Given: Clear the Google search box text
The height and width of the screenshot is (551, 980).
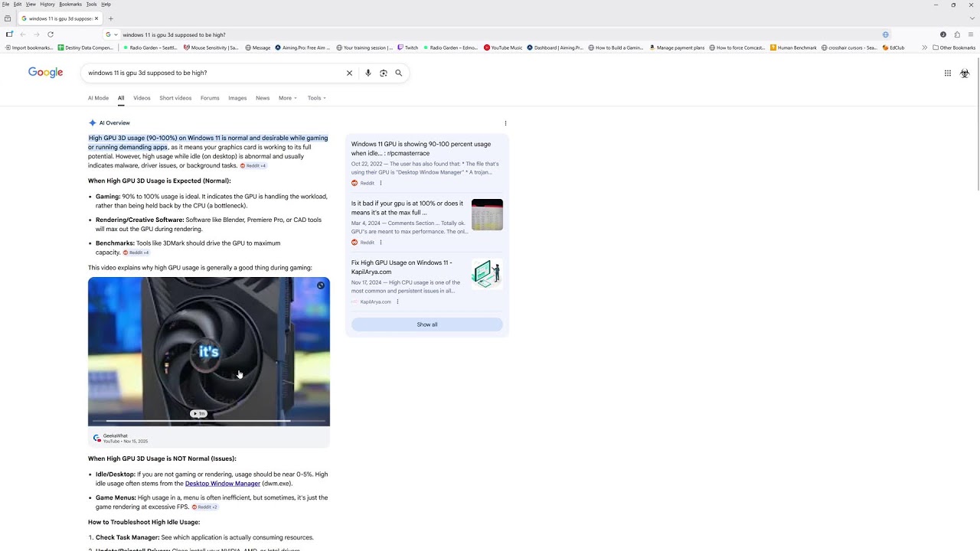Looking at the screenshot, I should (349, 73).
